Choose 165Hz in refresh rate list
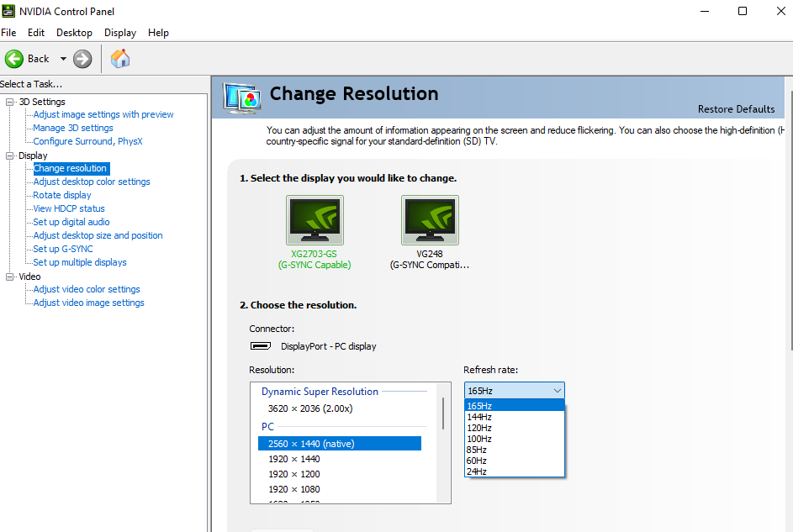This screenshot has height=532, width=793. (x=515, y=406)
